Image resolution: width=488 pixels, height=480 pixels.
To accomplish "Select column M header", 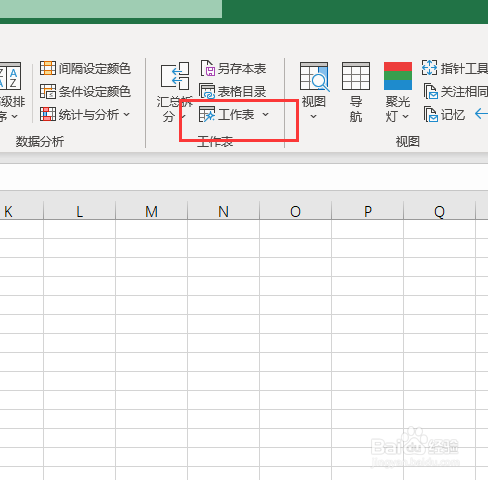I will coord(151,211).
